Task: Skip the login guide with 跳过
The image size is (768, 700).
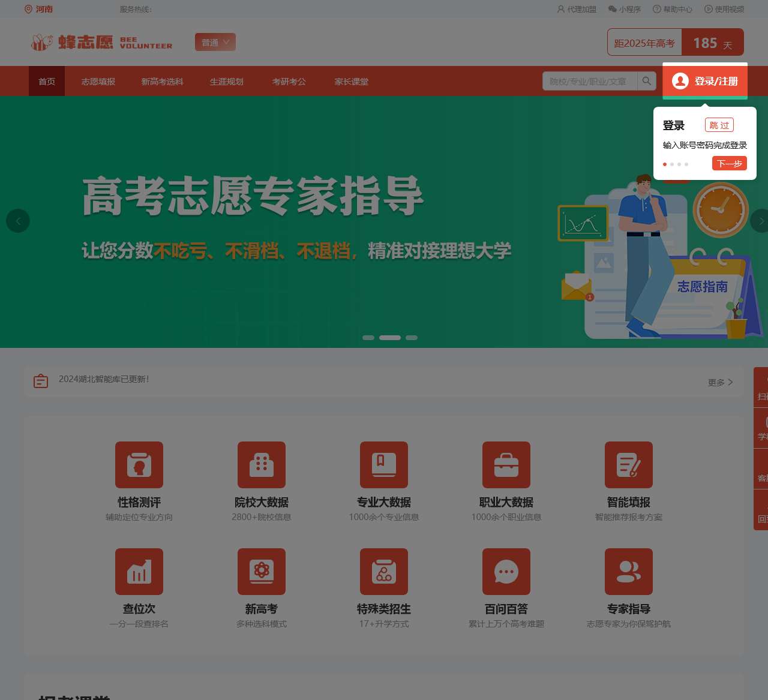Action: tap(719, 125)
